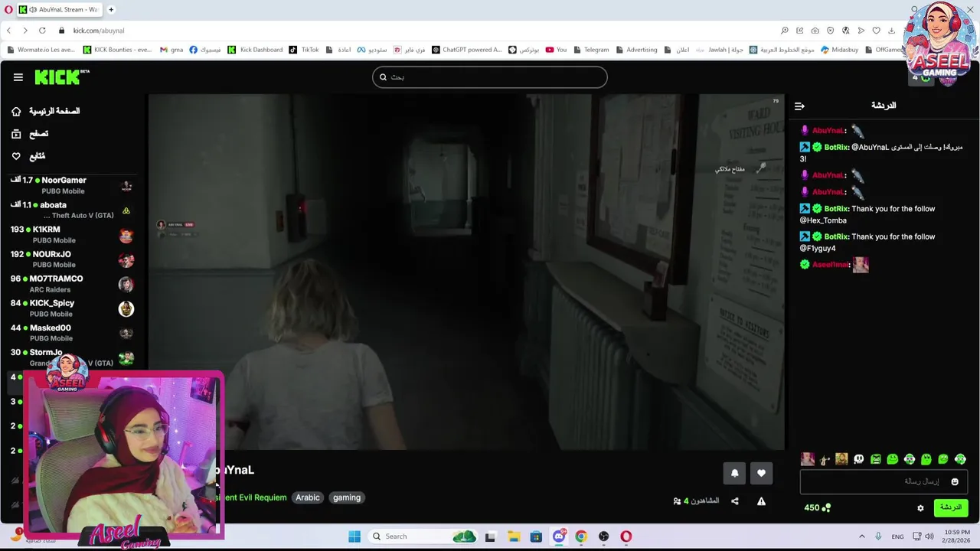Click the 450 channel points balance

click(817, 507)
